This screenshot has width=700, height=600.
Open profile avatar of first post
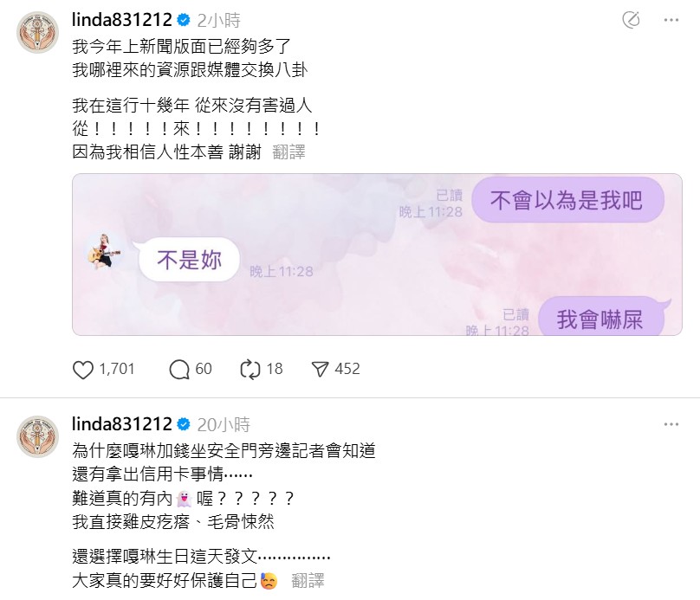click(x=37, y=33)
